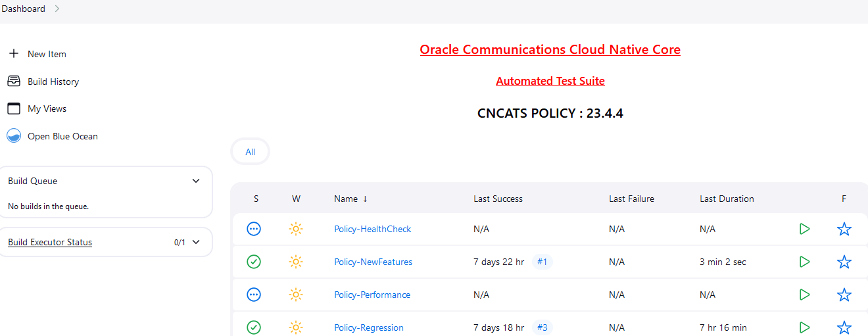Open the Dashboard breadcrumb link
The width and height of the screenshot is (868, 336).
tap(24, 9)
